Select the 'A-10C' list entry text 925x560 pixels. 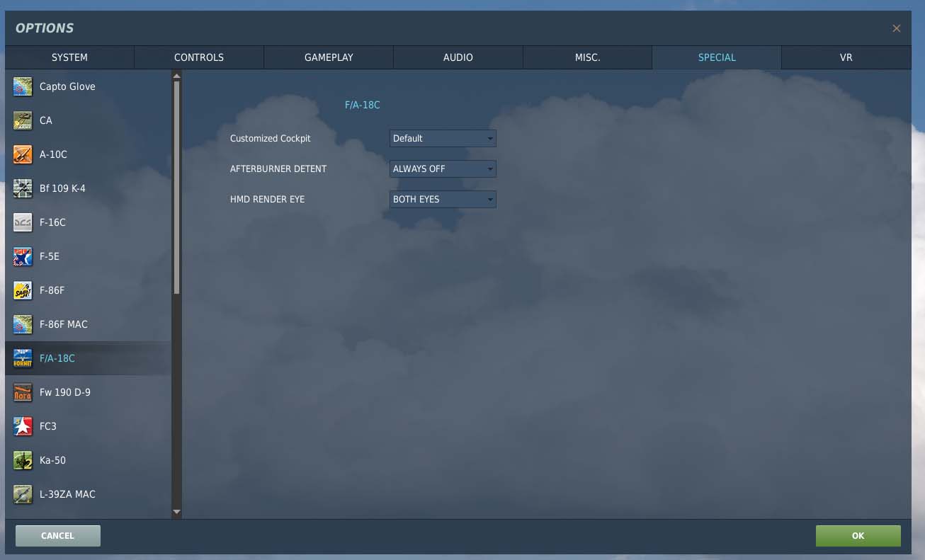point(53,154)
